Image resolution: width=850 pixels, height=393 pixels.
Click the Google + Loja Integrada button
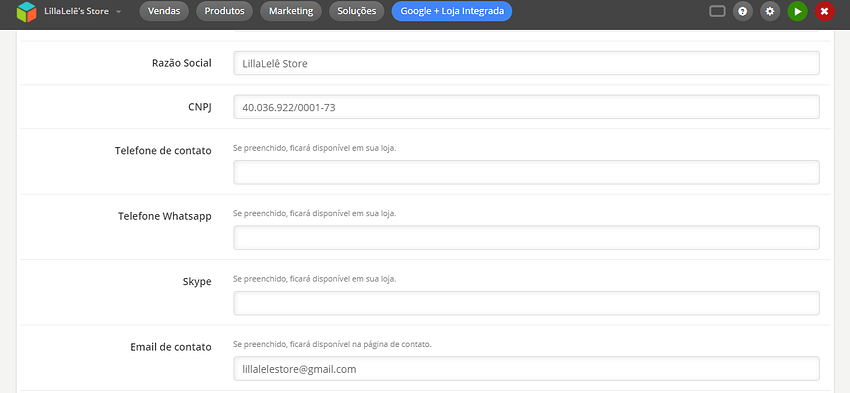[452, 11]
